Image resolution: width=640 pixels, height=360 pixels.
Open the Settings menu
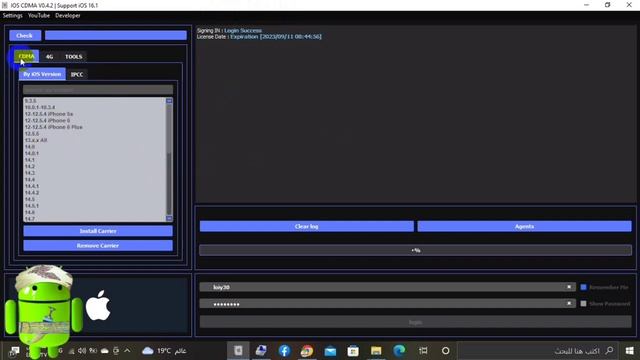(13, 16)
